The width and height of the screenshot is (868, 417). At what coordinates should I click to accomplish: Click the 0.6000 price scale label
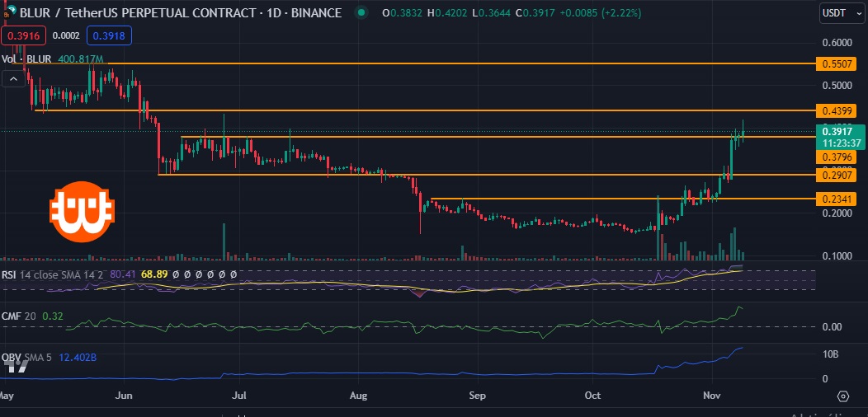836,43
